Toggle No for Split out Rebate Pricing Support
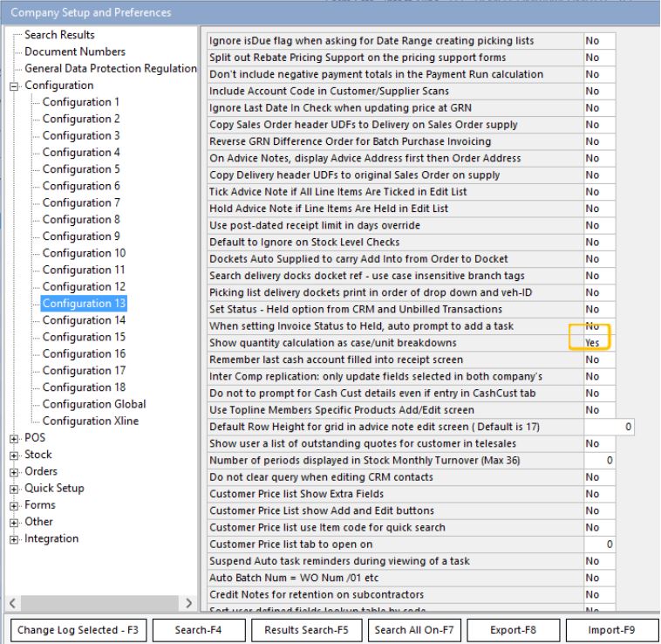Viewport: 661px width, 644px height. [599, 58]
